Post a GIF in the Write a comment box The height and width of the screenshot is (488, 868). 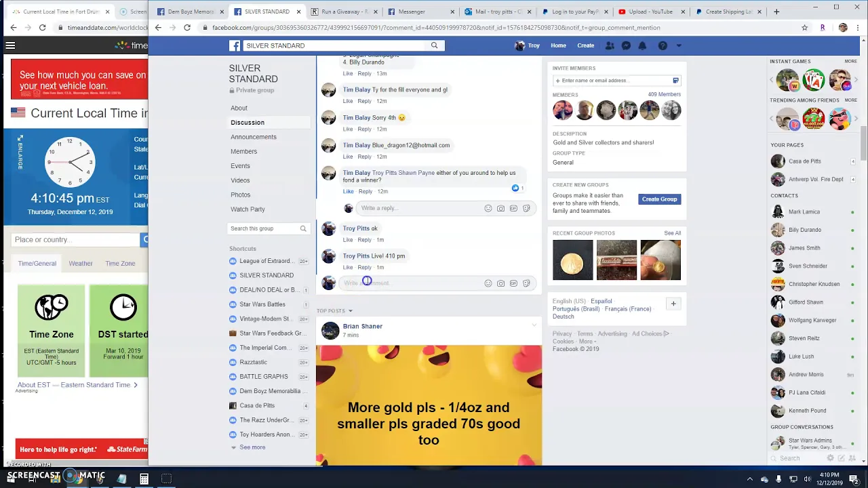point(513,283)
